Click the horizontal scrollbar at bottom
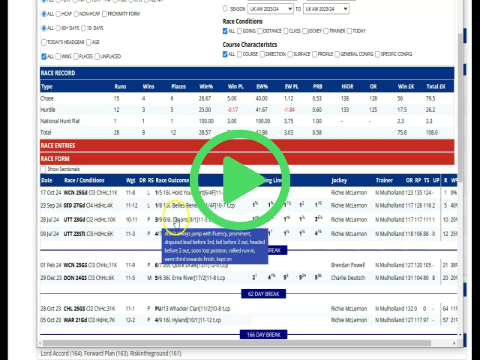Screen dimensions: 480x360 coord(237,343)
